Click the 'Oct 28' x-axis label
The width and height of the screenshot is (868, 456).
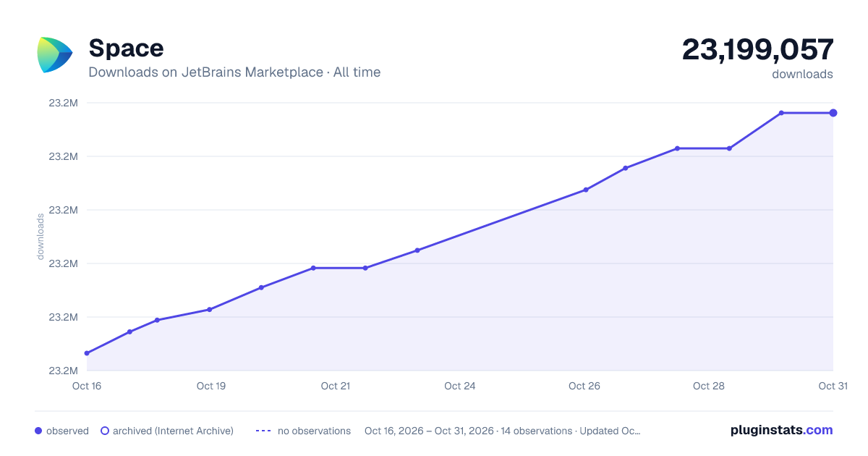pyautogui.click(x=709, y=386)
